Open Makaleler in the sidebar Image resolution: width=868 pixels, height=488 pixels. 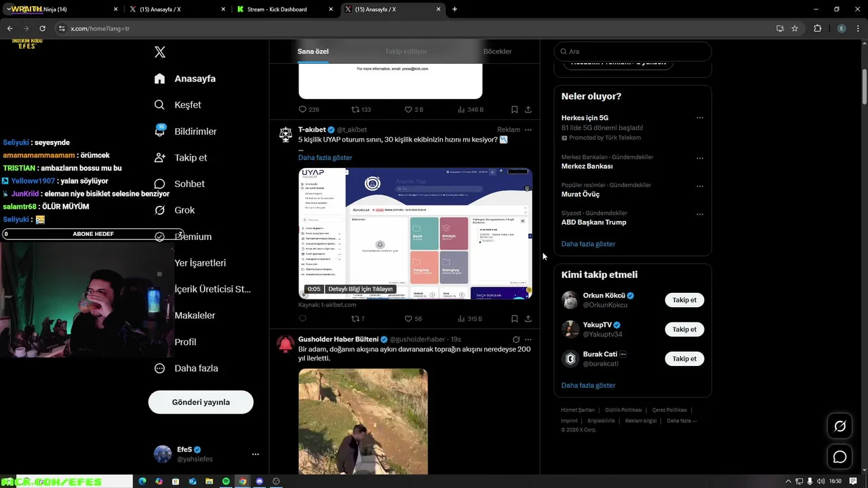click(195, 315)
